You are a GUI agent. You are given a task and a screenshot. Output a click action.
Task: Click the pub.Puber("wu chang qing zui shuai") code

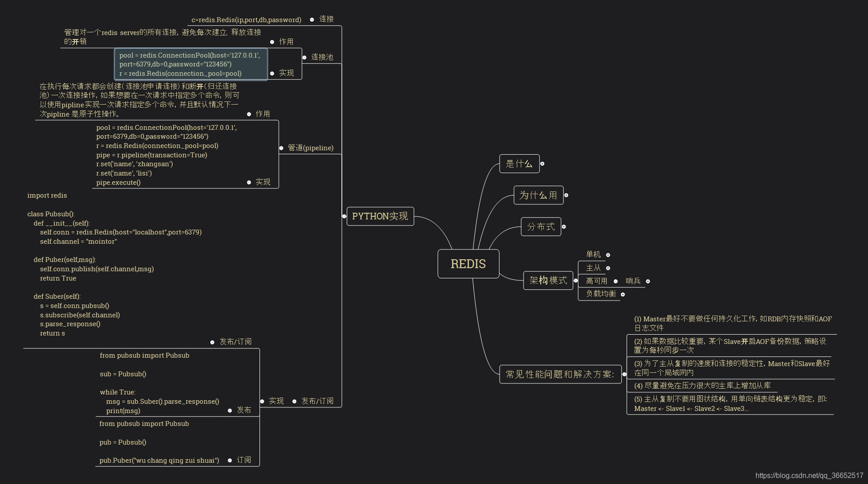coord(159,442)
